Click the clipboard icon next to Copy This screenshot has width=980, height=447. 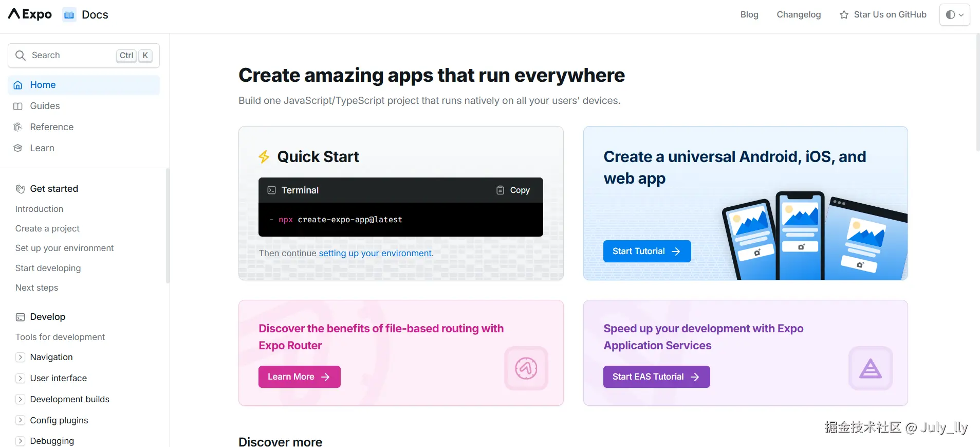click(500, 190)
